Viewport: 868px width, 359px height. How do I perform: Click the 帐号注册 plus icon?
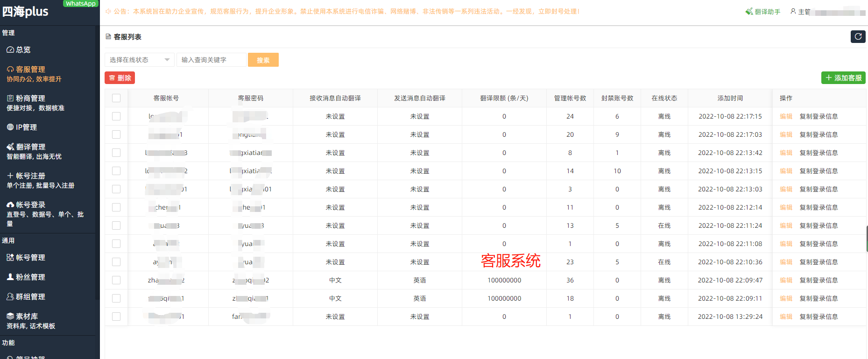click(x=10, y=176)
